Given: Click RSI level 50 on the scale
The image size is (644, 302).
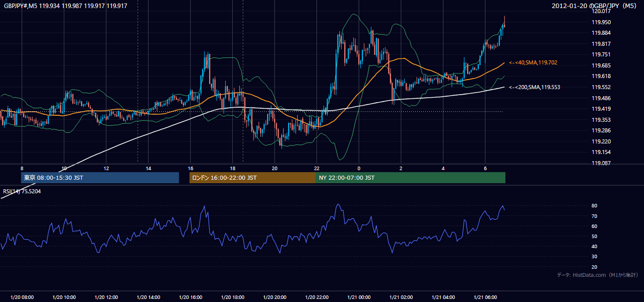Looking at the screenshot, I should tap(594, 236).
